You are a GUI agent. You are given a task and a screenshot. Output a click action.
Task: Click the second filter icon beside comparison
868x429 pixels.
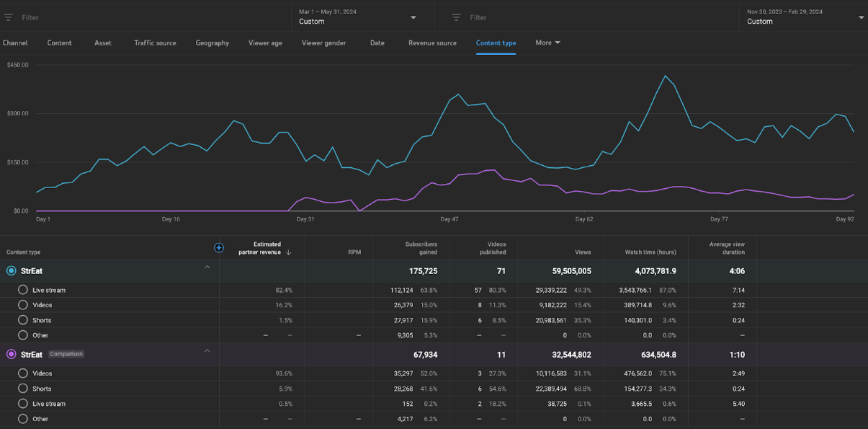click(x=456, y=17)
